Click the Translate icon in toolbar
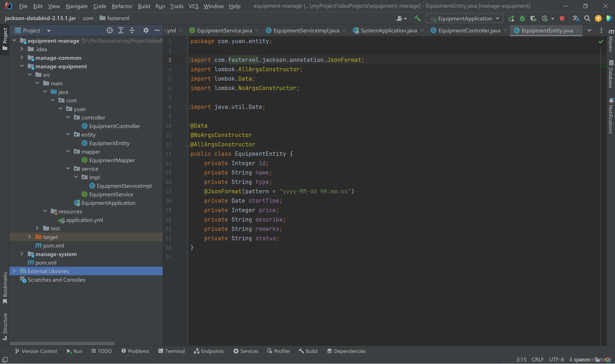 [576, 19]
